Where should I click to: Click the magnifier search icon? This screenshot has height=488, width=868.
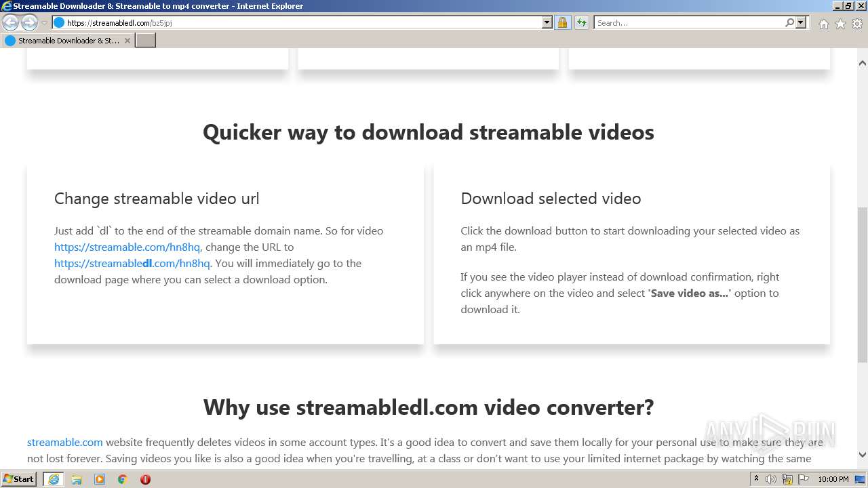(789, 23)
